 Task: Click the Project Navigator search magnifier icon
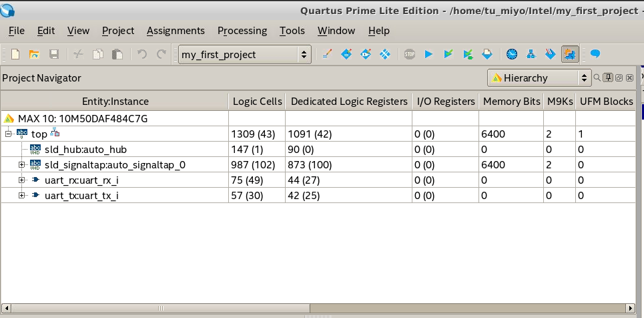tap(597, 77)
